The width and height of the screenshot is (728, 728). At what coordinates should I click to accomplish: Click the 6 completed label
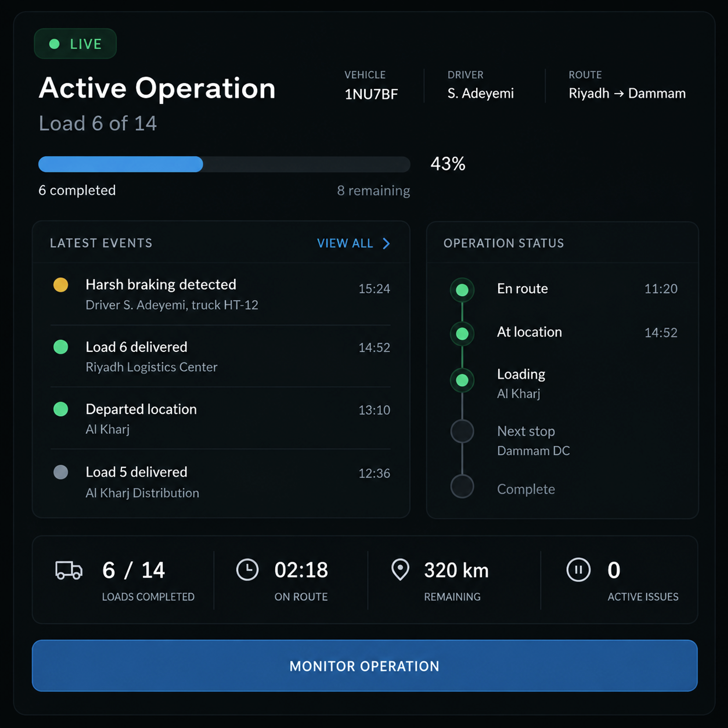click(77, 191)
